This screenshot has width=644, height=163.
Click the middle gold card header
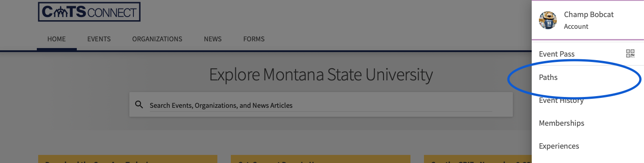click(321, 159)
